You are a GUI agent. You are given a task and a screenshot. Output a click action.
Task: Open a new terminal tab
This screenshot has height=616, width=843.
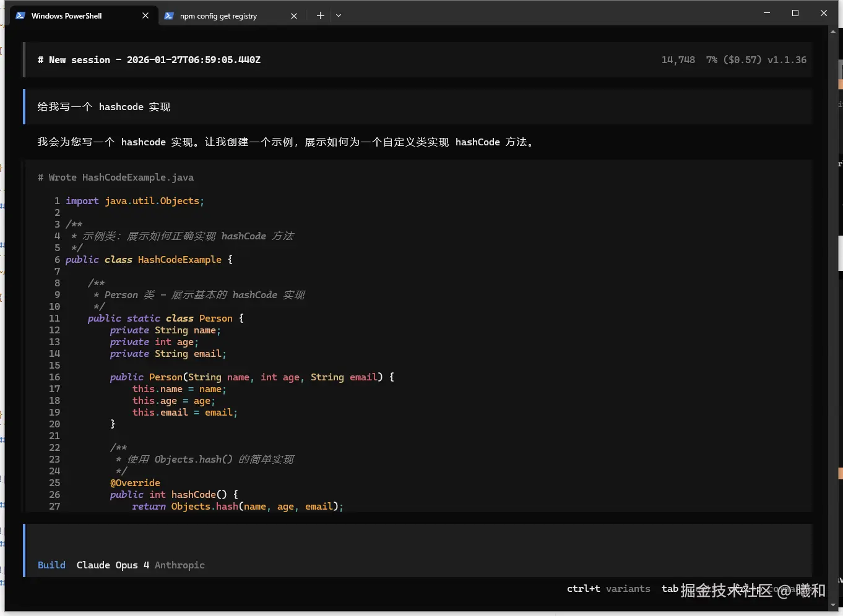320,15
